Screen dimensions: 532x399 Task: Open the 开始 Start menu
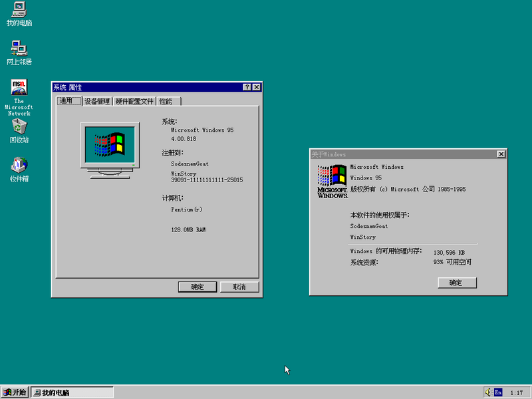pos(15,392)
